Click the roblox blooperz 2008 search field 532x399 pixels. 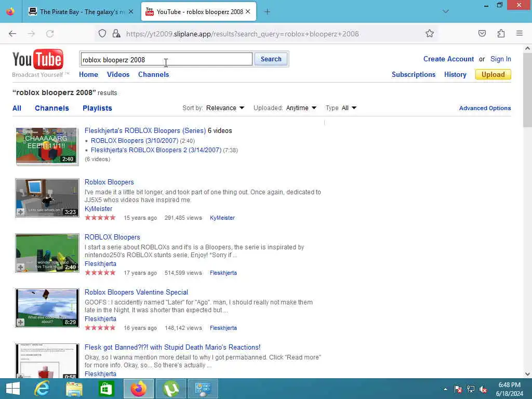click(167, 59)
